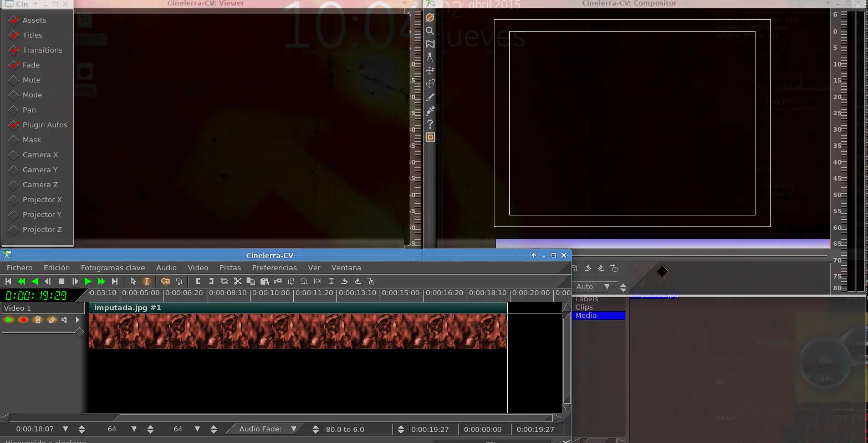Viewport: 868px width, 443px height.
Task: Toggle the Titles overlay checkbox
Action: [x=14, y=35]
